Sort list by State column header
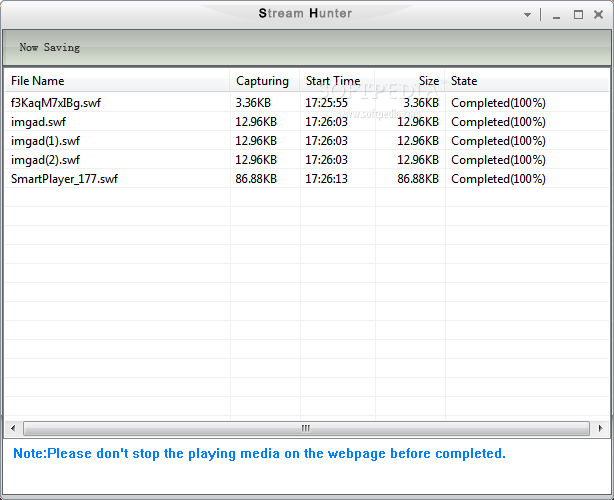 tap(527, 81)
